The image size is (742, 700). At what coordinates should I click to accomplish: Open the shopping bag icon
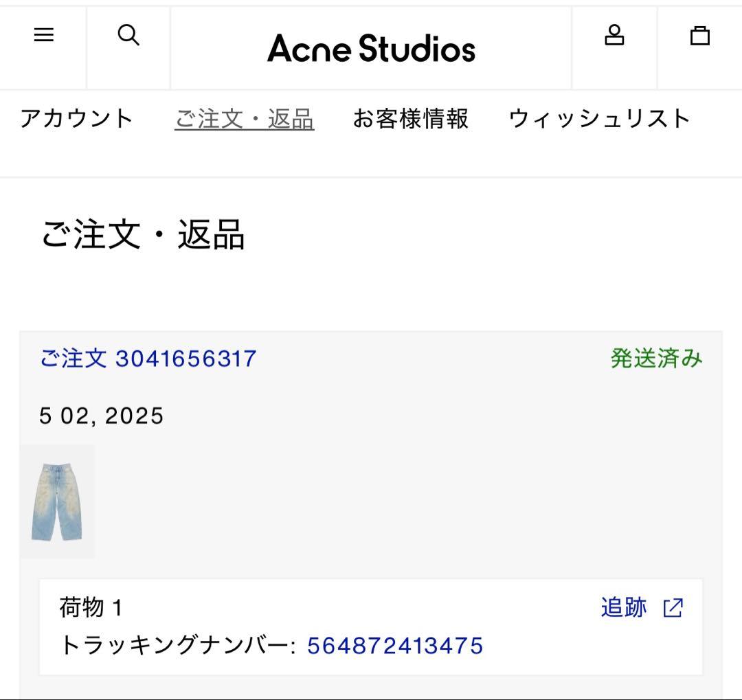tap(700, 36)
